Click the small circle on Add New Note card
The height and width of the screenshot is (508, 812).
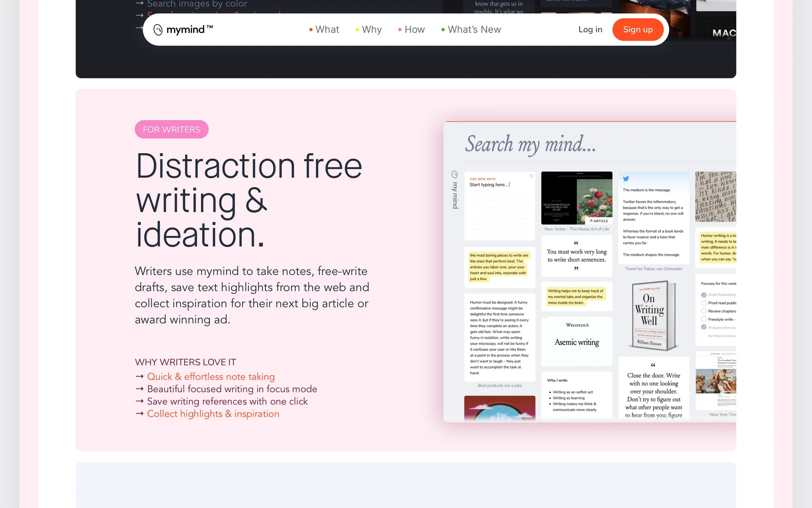click(x=531, y=176)
